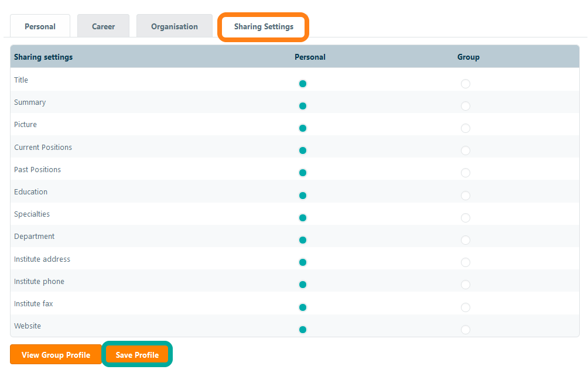
Task: Switch to the Career tab
Action: [x=103, y=26]
